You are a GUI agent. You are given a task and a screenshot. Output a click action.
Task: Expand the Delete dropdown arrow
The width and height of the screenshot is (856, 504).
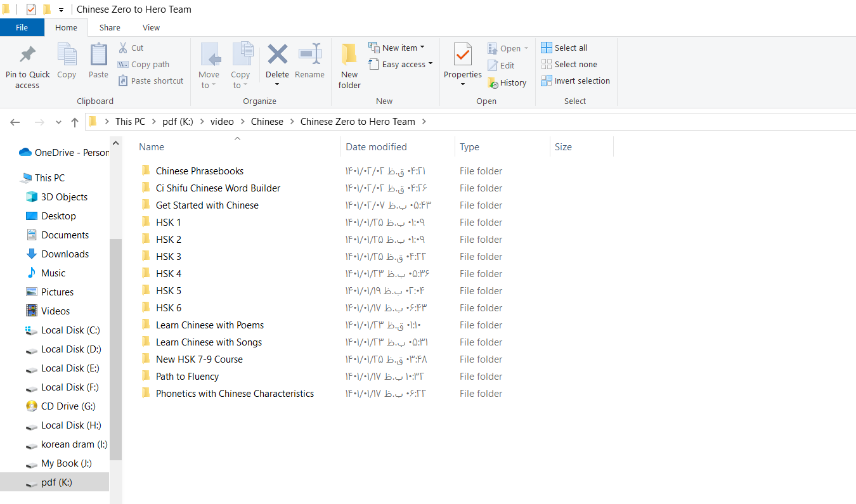[x=277, y=85]
